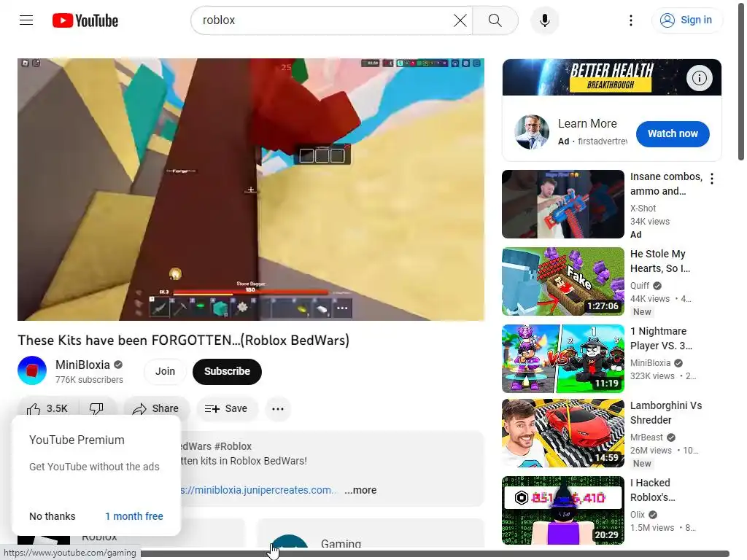Click the video player to pause

(251, 190)
